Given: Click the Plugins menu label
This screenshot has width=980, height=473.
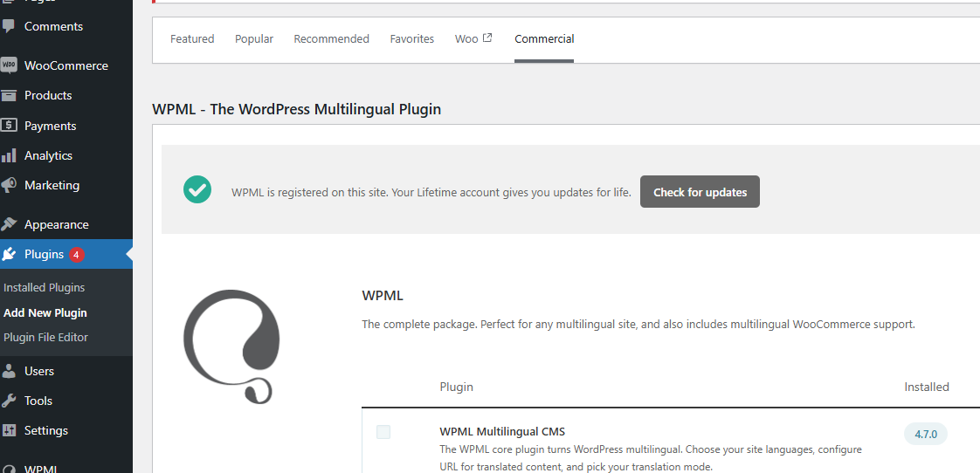Looking at the screenshot, I should click(44, 254).
